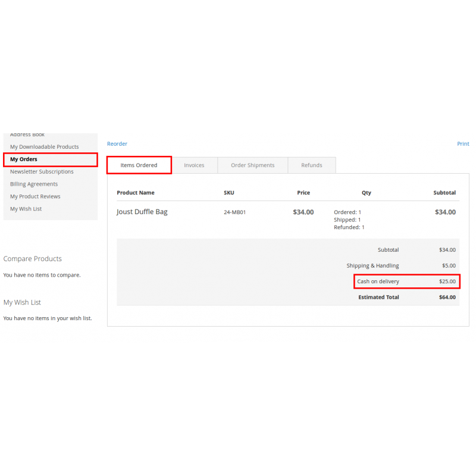Open the Address Book section
Viewport: 476px width, 476px height.
click(27, 134)
